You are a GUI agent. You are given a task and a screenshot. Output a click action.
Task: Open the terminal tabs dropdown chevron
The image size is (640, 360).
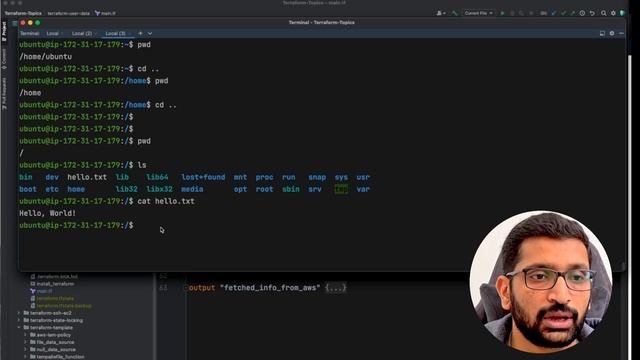(x=150, y=33)
